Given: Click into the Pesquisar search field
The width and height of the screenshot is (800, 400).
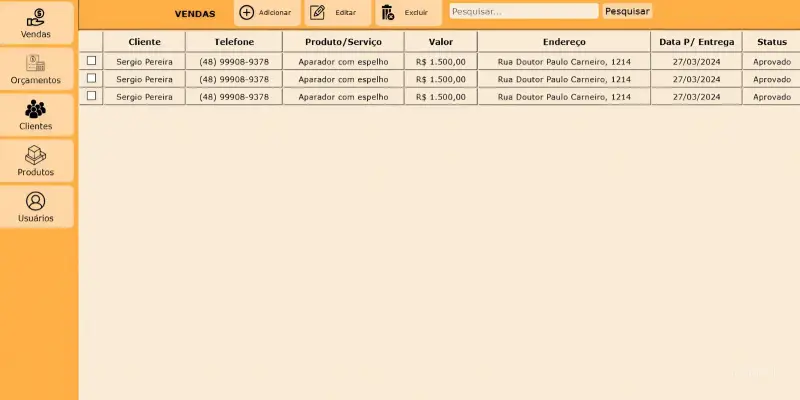Looking at the screenshot, I should (523, 11).
